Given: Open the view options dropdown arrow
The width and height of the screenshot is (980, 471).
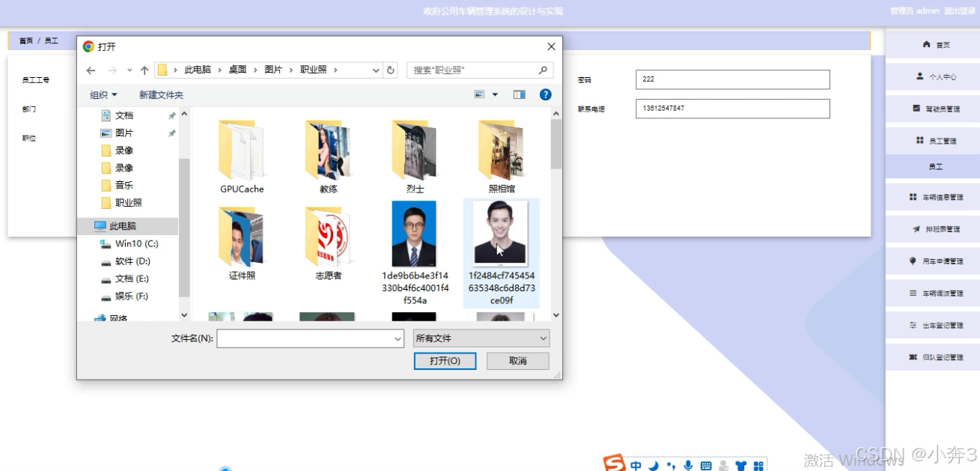Looking at the screenshot, I should (495, 94).
